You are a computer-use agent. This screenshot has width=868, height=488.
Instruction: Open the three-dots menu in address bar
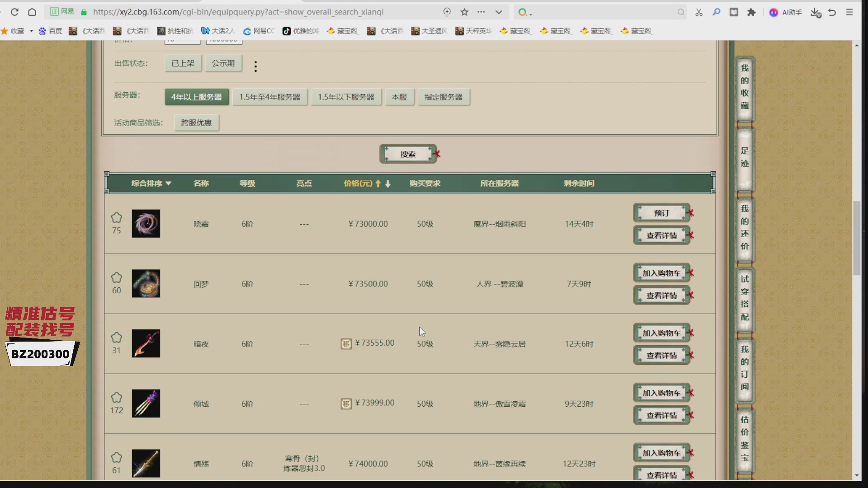pyautogui.click(x=481, y=12)
